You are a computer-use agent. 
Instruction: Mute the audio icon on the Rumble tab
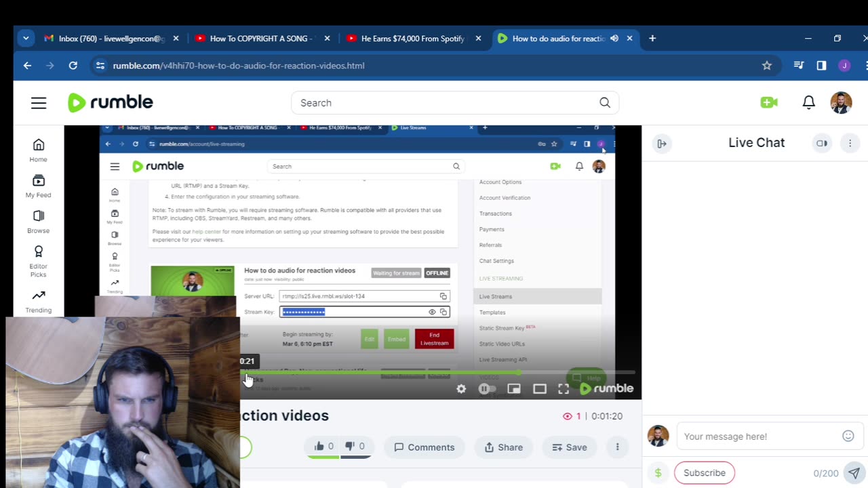[614, 39]
